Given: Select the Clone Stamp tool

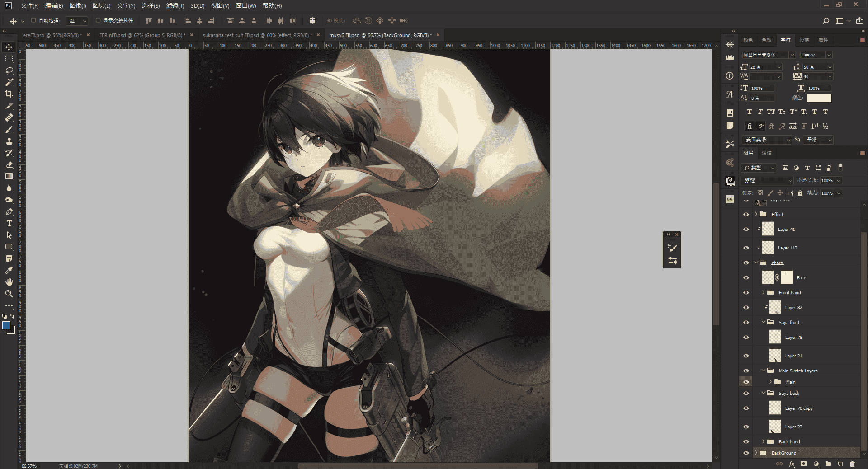Looking at the screenshot, I should click(9, 141).
